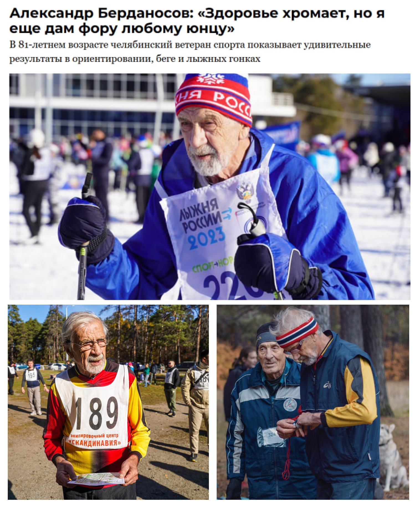Click the Asics logo on the navy vest
Screen dimensions: 420x507
[x=327, y=385]
